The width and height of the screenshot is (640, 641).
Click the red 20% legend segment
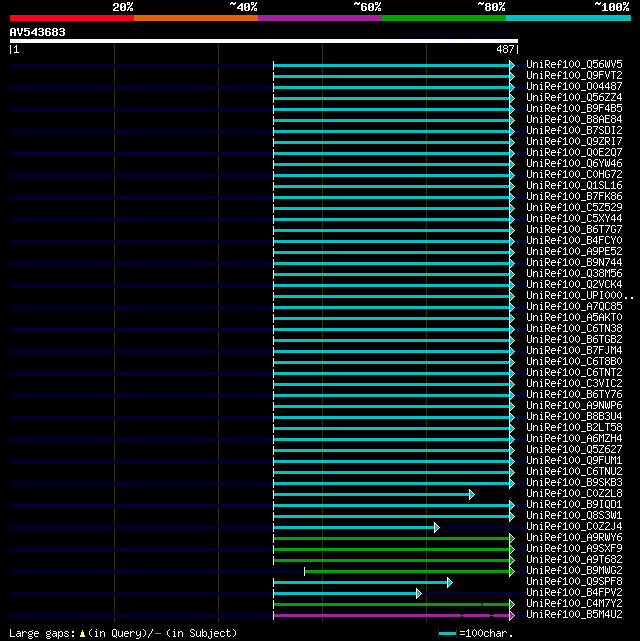[x=72, y=18]
